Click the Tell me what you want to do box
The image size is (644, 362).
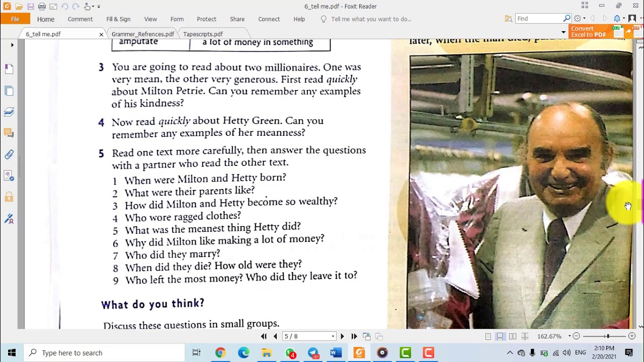(x=371, y=19)
